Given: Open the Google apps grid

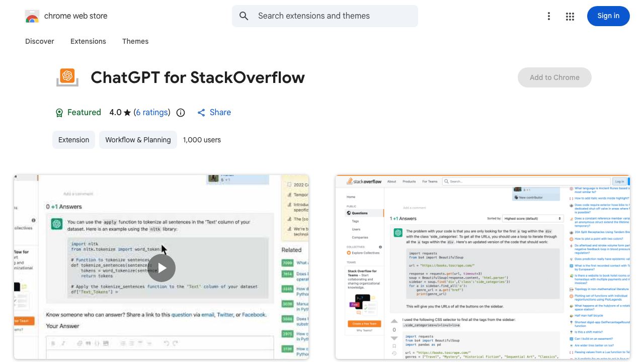Looking at the screenshot, I should click(570, 16).
